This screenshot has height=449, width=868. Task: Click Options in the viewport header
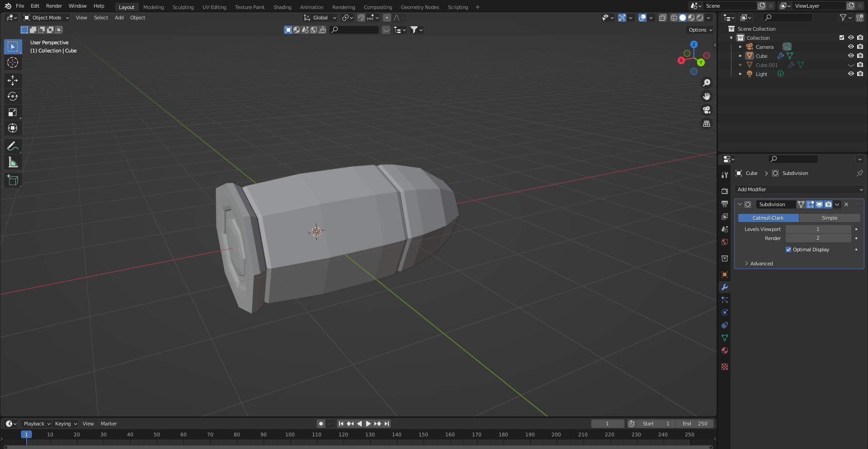click(x=699, y=29)
